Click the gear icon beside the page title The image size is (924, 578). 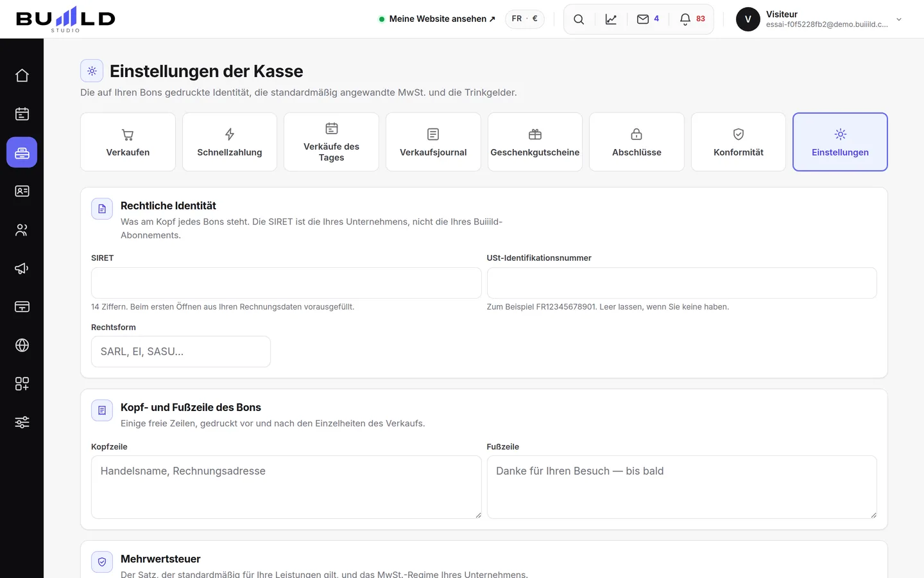point(92,71)
